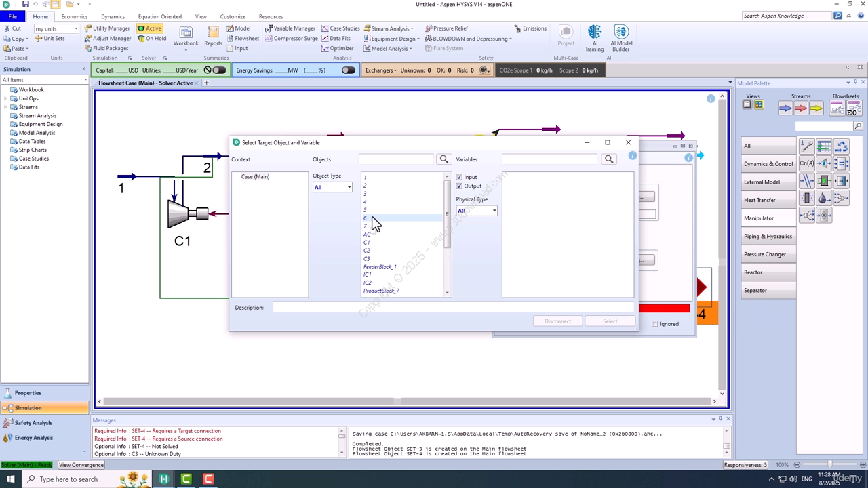Expand the Streams tree node
Viewport: 868px width, 488px height.
[x=5, y=107]
